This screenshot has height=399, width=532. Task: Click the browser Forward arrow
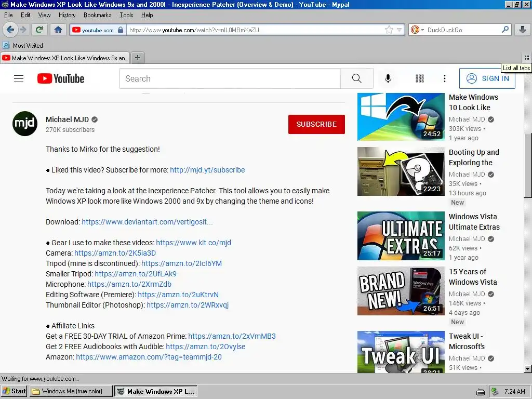tap(23, 30)
